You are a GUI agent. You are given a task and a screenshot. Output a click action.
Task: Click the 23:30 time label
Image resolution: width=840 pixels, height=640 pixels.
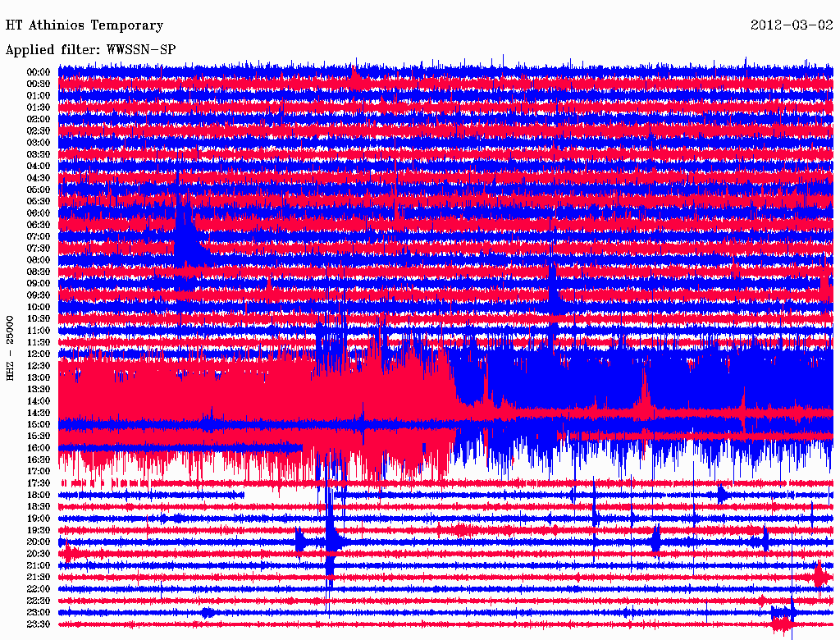tap(39, 624)
